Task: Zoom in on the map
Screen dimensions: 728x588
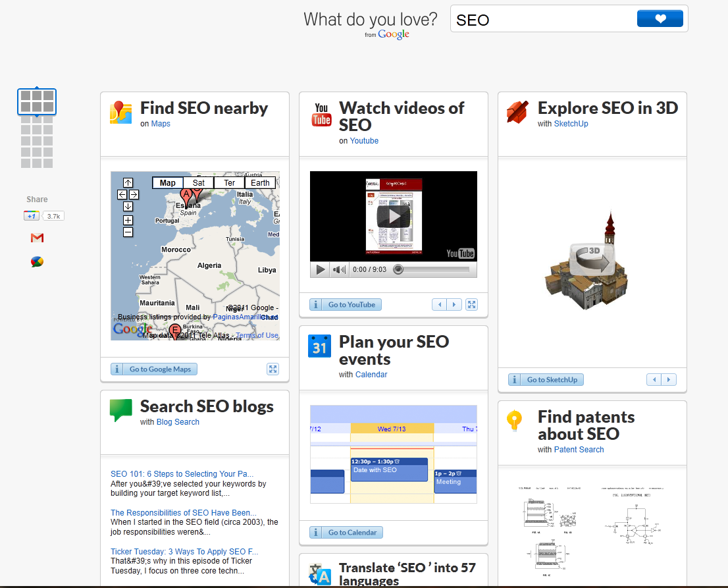Action: click(x=128, y=220)
